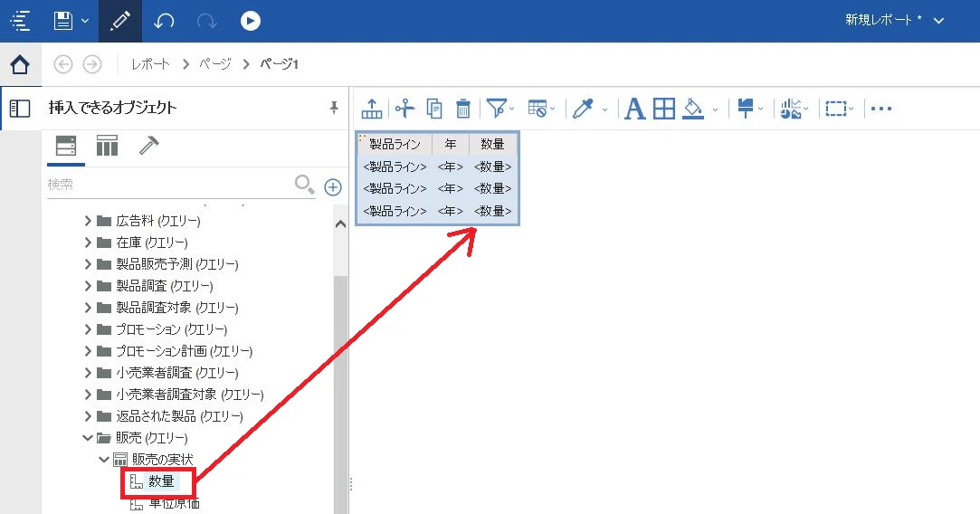
Task: Collapse the 販売 (クエリー) folder
Action: tap(88, 438)
